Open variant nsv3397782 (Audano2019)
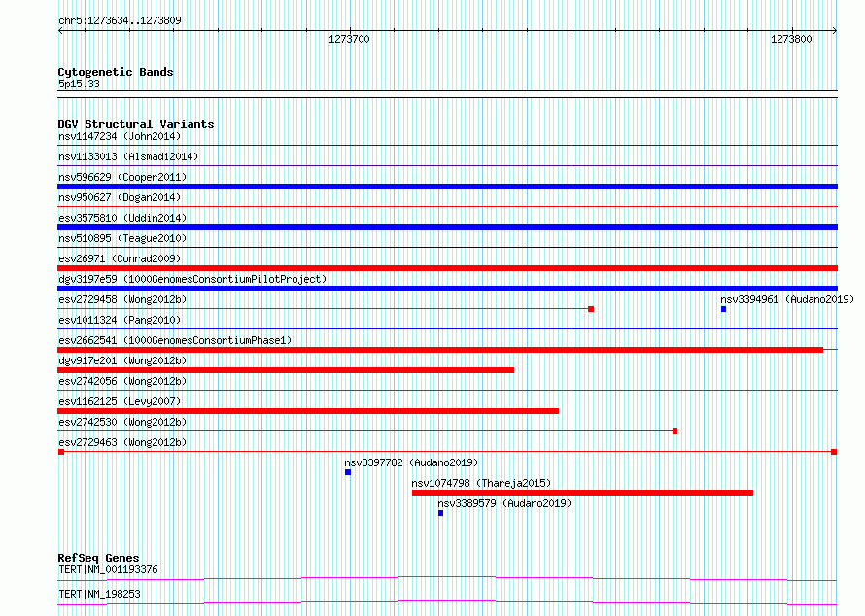 click(x=411, y=462)
